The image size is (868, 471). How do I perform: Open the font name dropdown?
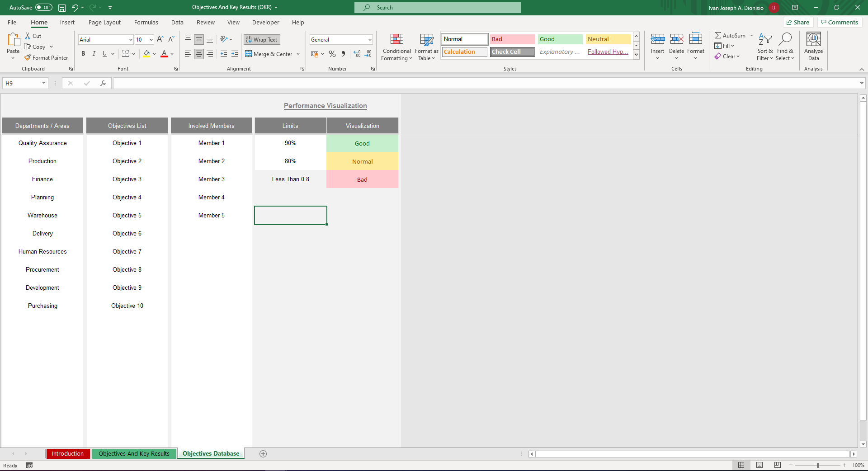pos(131,40)
